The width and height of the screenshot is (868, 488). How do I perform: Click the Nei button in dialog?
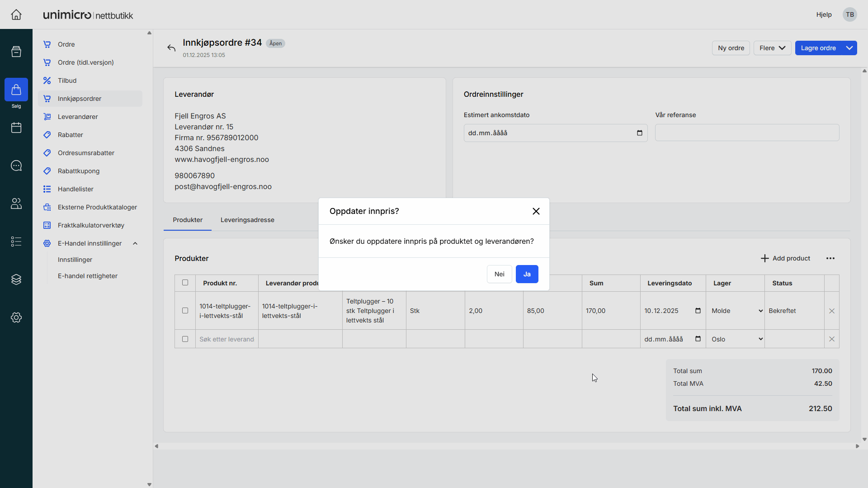[x=499, y=274]
